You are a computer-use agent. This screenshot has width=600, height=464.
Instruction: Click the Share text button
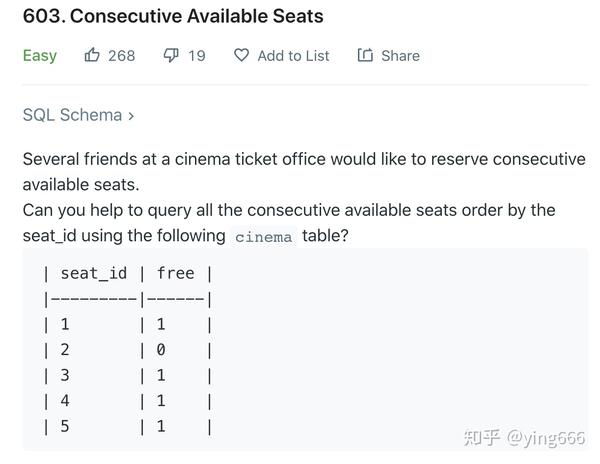[400, 56]
